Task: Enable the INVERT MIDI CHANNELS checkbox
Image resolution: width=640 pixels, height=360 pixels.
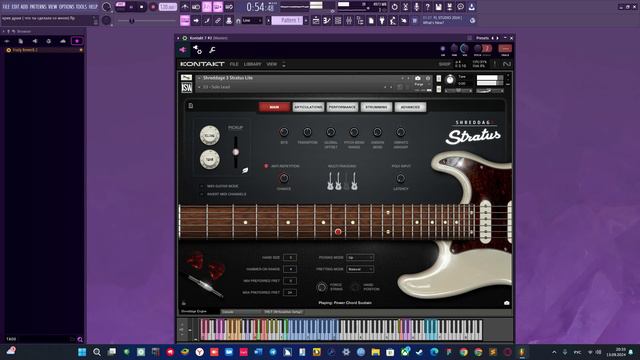Action: tap(202, 194)
